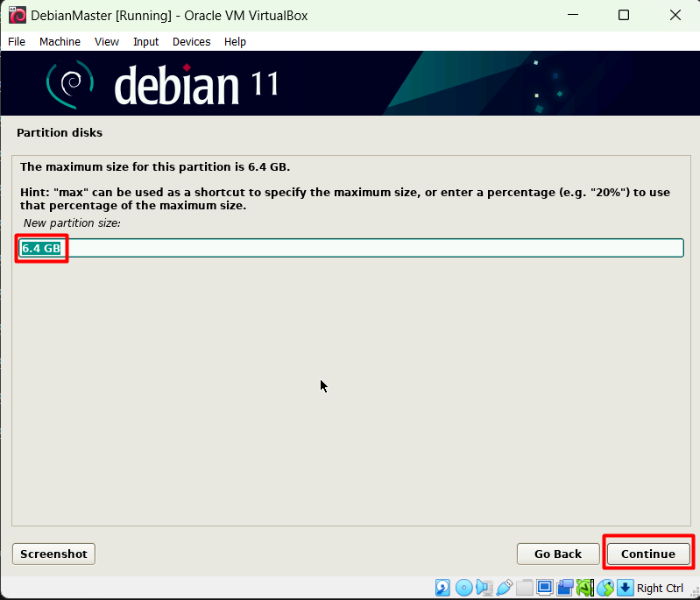Click the green turtle CPU status icon
The image size is (700, 600).
585,588
